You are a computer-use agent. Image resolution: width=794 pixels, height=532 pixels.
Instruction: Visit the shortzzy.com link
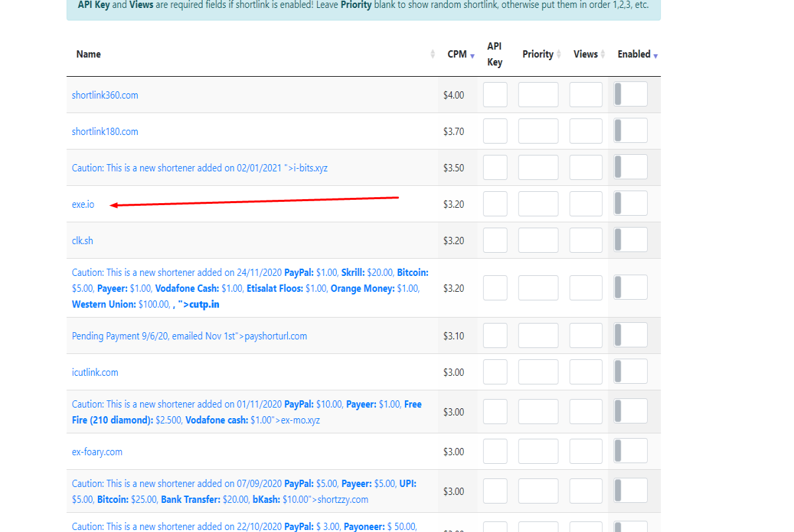pyautogui.click(x=244, y=492)
